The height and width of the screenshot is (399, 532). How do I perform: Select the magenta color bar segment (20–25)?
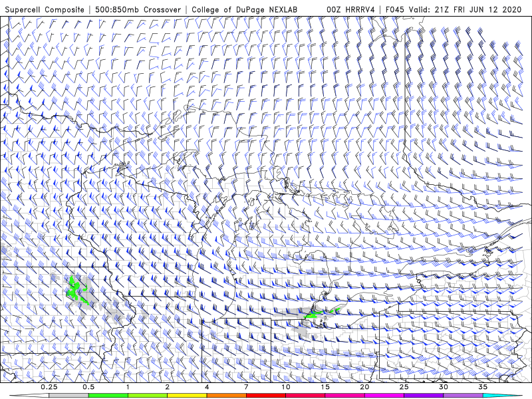tap(384, 396)
